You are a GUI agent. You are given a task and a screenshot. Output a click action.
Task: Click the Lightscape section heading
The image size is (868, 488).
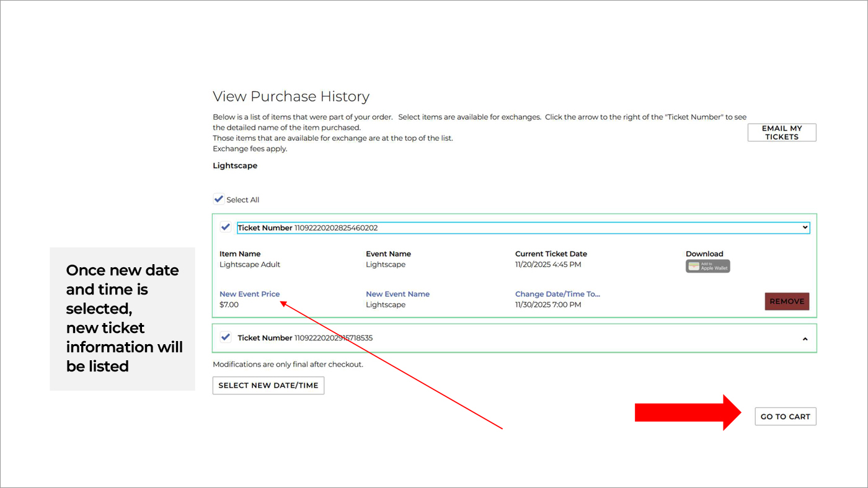[x=235, y=166]
